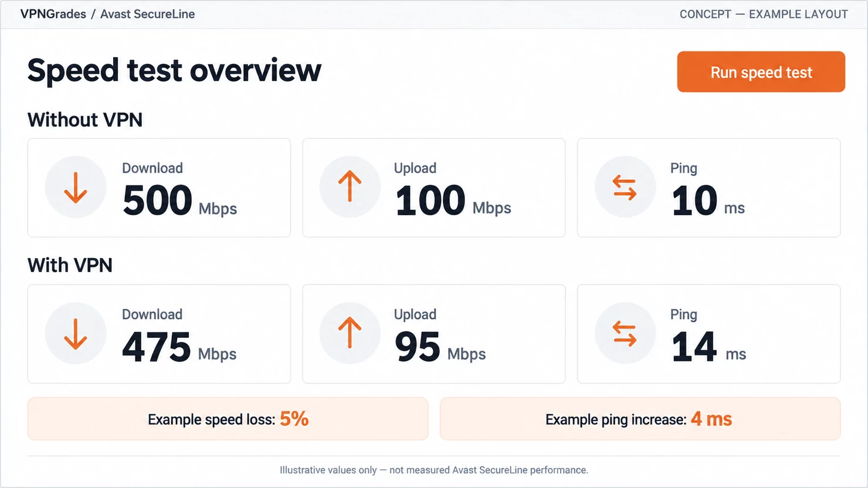Click the With VPN download arrow icon

click(x=76, y=333)
